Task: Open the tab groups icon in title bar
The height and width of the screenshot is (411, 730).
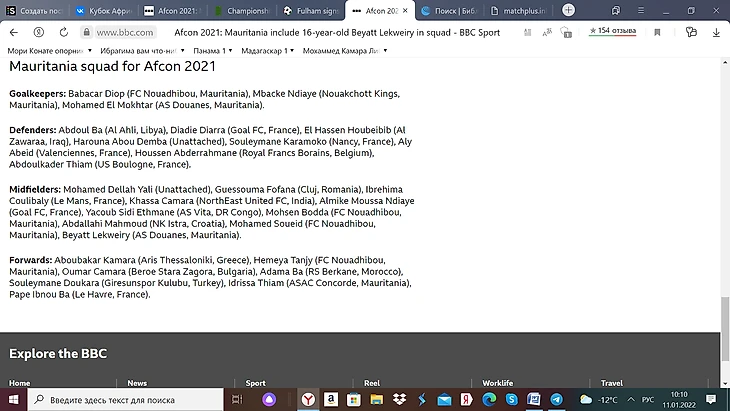Action: [616, 10]
